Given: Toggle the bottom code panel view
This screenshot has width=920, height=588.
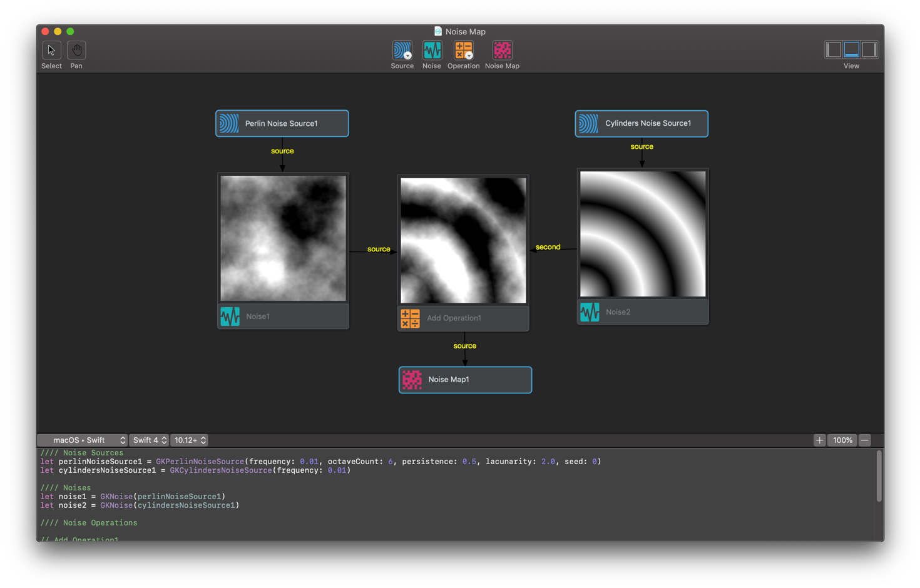Looking at the screenshot, I should pos(851,49).
